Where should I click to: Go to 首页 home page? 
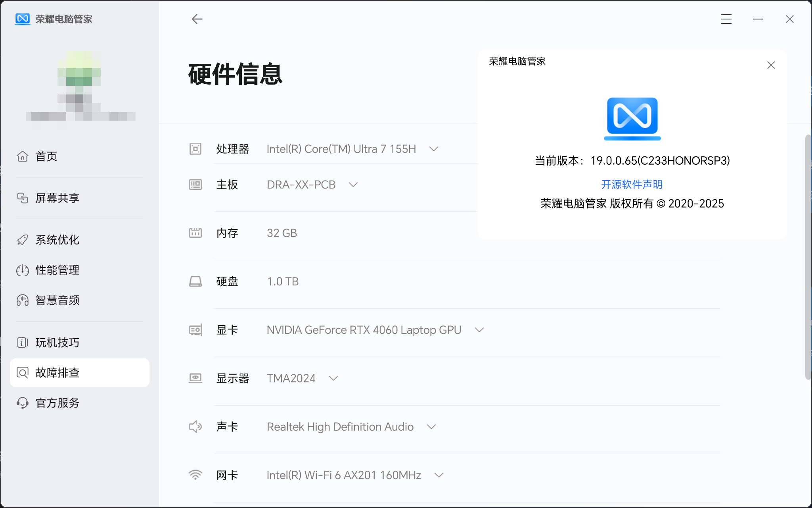point(46,156)
